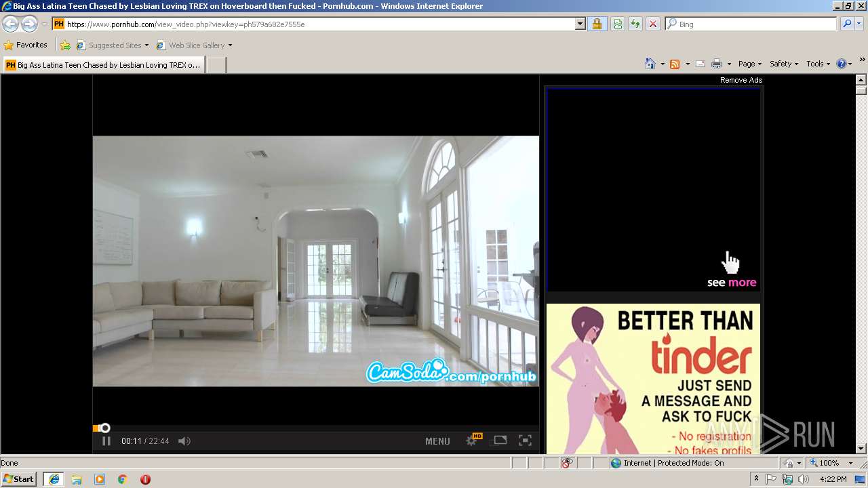The width and height of the screenshot is (868, 488).
Task: Click the video progress bar handle
Action: click(105, 428)
